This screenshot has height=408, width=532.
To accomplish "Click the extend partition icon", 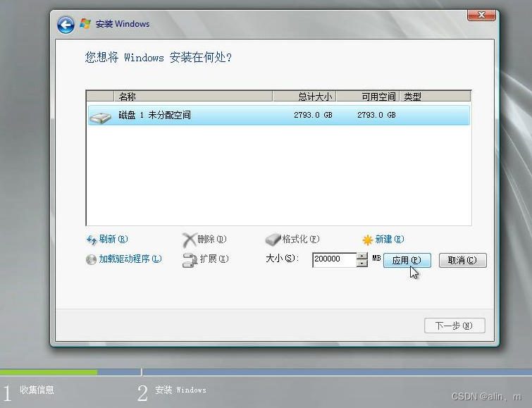I will [190, 260].
